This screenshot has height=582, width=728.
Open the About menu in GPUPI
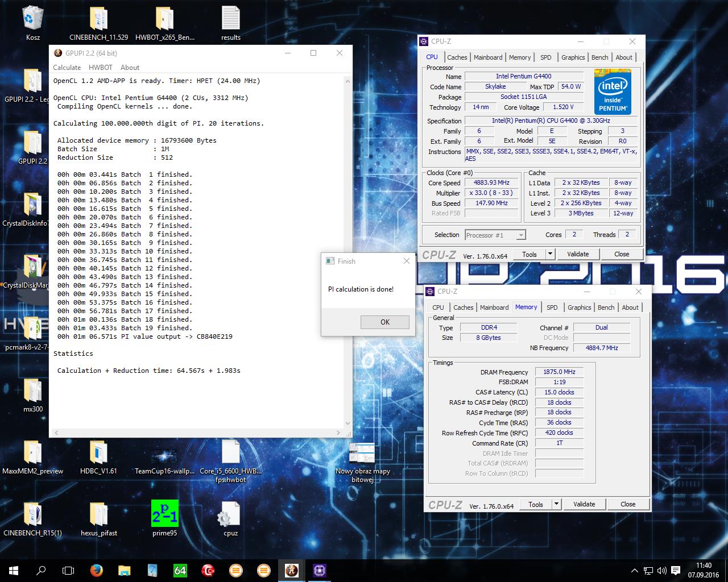tap(130, 67)
